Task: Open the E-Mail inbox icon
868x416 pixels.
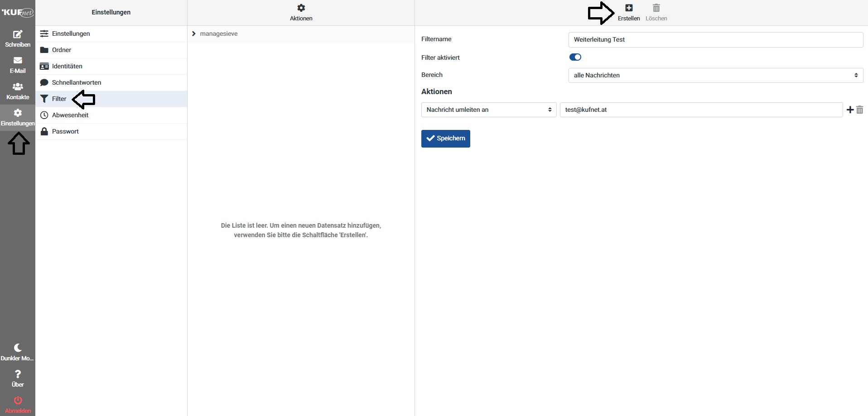Action: [18, 61]
